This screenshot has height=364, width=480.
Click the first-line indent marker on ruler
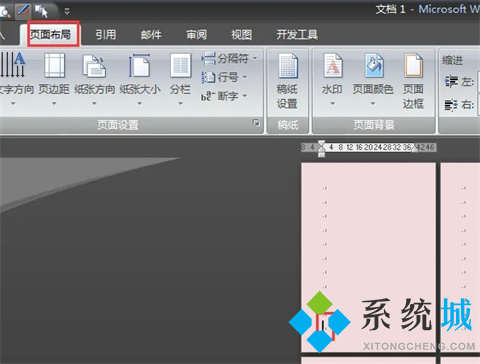tap(321, 144)
